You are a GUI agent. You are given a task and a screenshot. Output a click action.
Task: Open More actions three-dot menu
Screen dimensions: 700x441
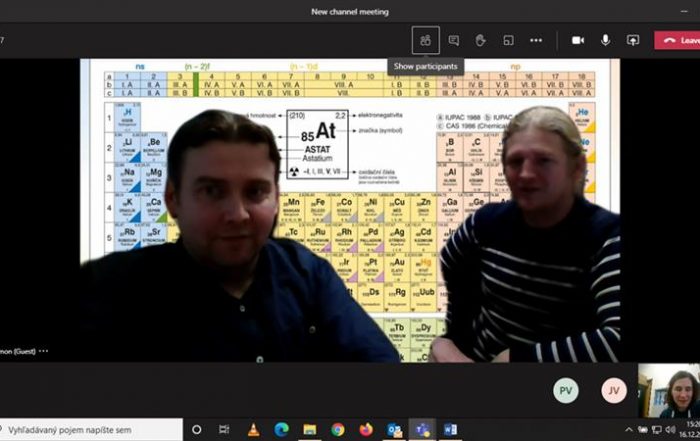pos(536,41)
